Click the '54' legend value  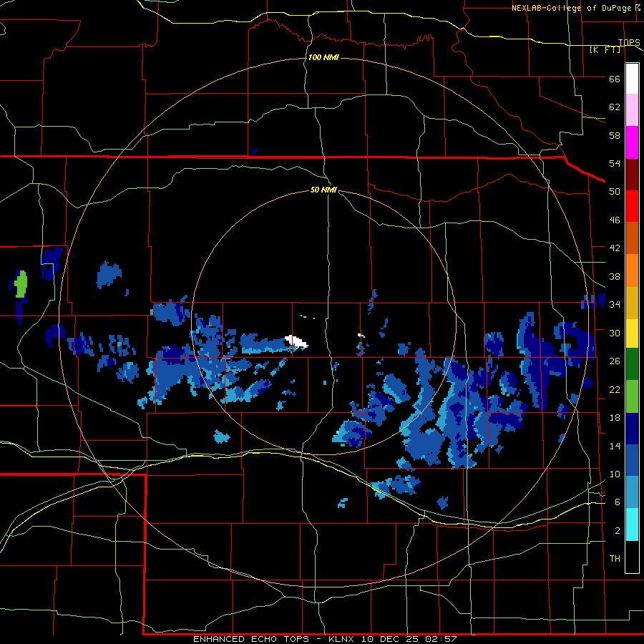(x=615, y=163)
